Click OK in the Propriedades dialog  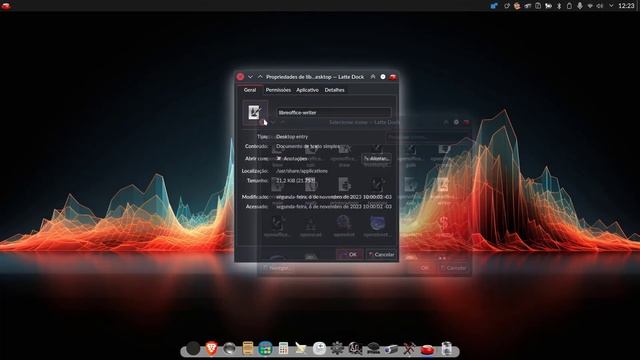[x=349, y=254]
